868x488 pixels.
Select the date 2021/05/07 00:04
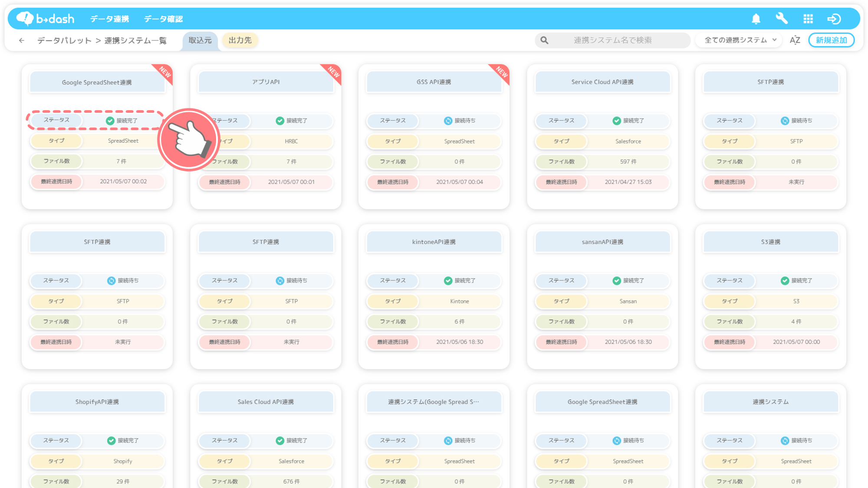(460, 182)
